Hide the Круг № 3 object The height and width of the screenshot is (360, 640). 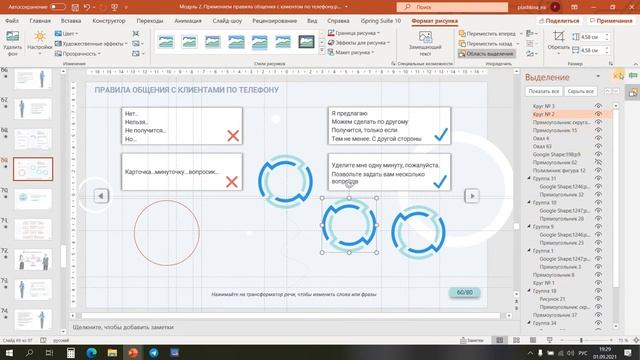598,106
